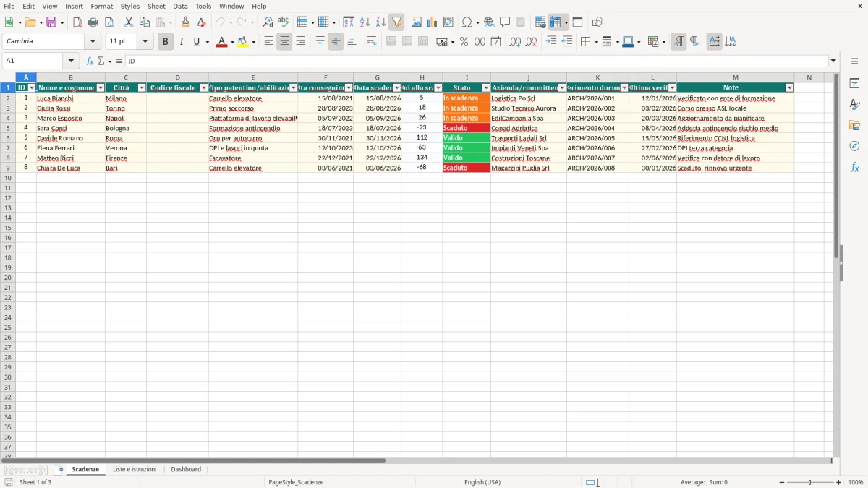Screen dimensions: 868x488
Task: Click the Define Print Area icon
Action: point(540,22)
